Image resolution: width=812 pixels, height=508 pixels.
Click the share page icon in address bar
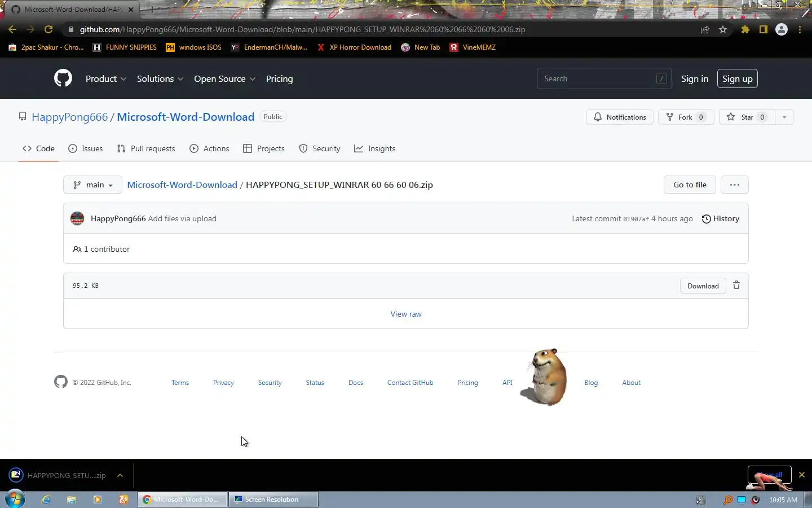pos(705,29)
